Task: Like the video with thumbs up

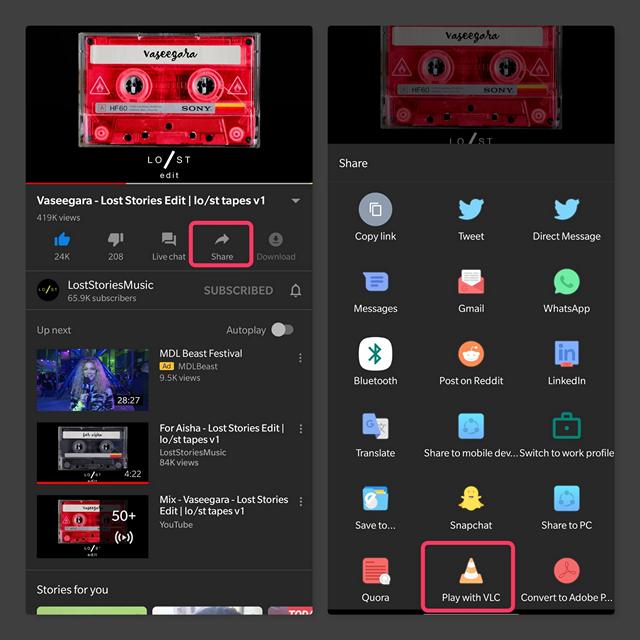Action: [x=62, y=240]
